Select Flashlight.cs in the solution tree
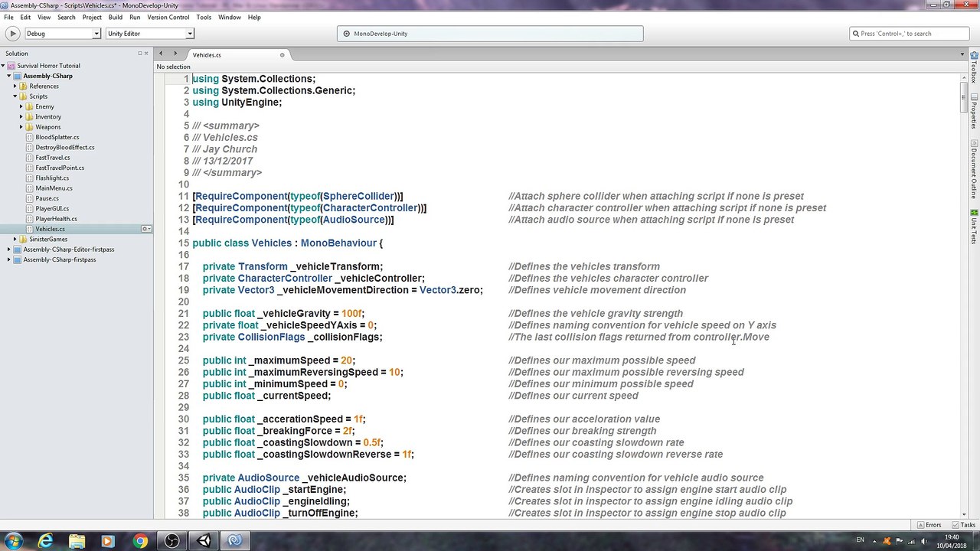The width and height of the screenshot is (980, 551). (52, 178)
